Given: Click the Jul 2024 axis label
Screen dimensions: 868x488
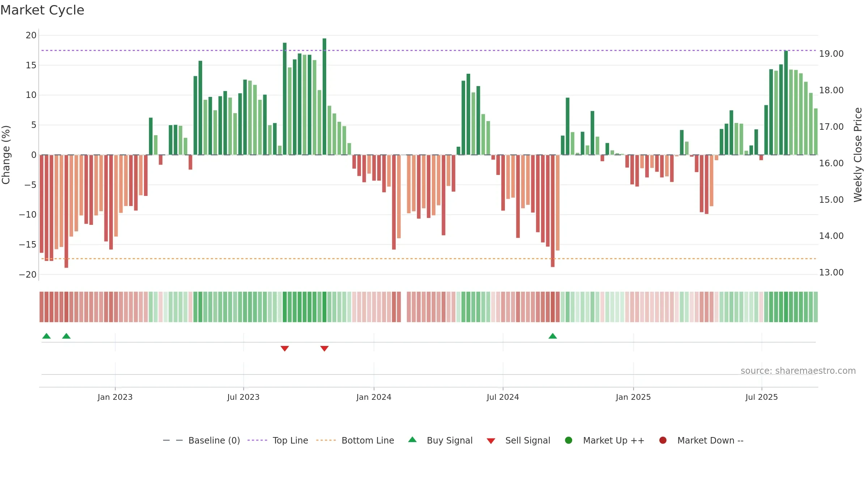Looking at the screenshot, I should coord(503,397).
